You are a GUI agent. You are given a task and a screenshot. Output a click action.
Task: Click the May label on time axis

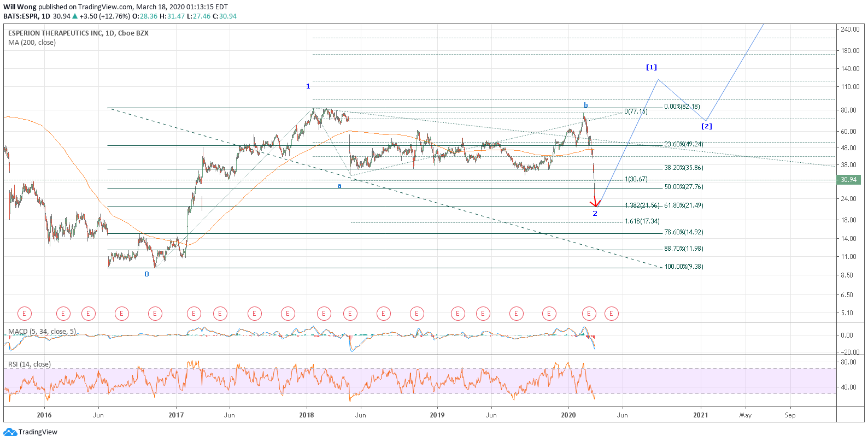click(x=746, y=415)
